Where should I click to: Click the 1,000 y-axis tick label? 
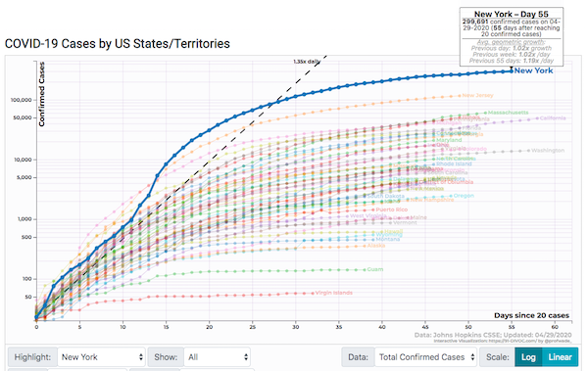coord(24,219)
